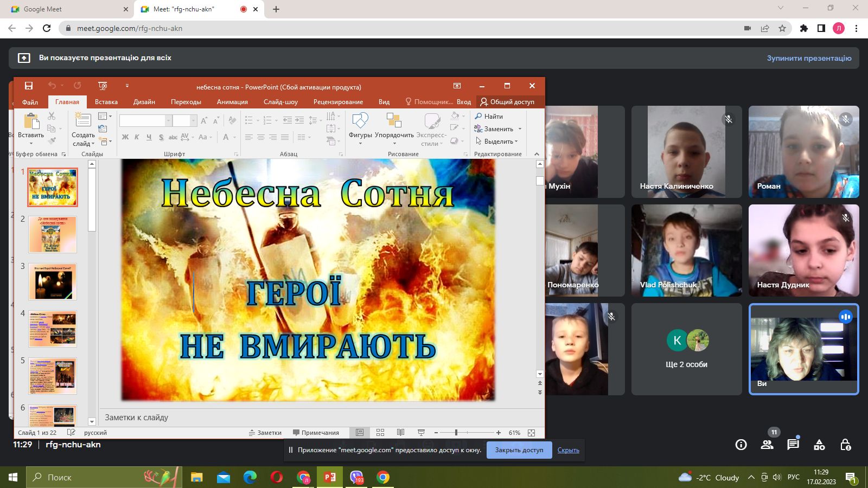
Task: Open the quick access toolbar customize dropdown
Action: [x=127, y=86]
